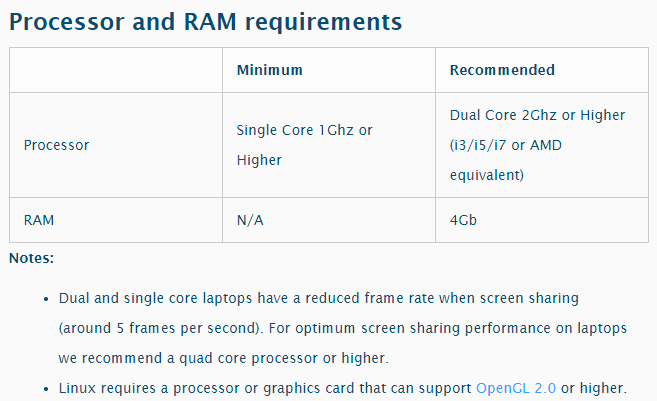
Task: Click the RAM row label
Action: [38, 220]
